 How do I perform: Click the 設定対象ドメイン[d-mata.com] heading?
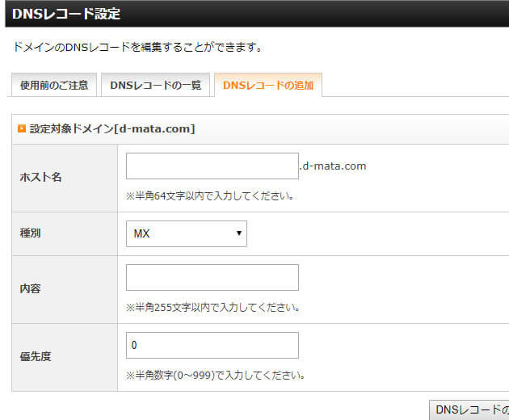coord(112,128)
